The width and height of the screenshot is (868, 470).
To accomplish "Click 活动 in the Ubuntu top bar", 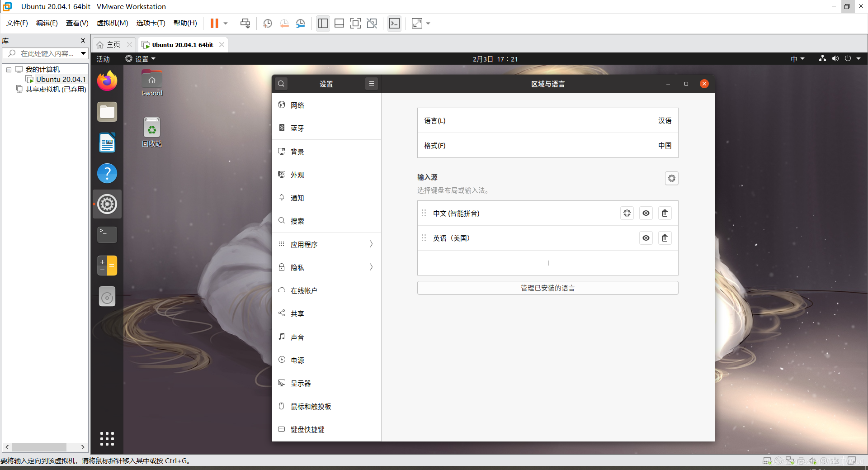I will coord(103,59).
